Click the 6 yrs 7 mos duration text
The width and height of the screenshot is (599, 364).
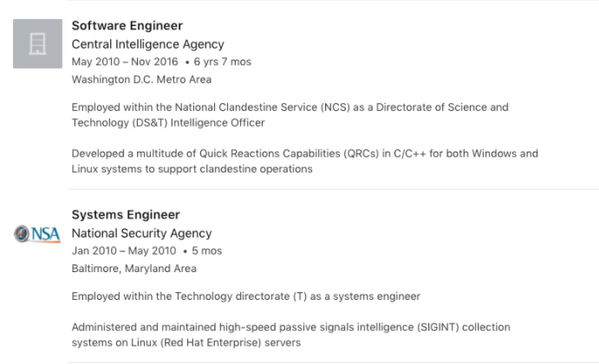coord(222,62)
